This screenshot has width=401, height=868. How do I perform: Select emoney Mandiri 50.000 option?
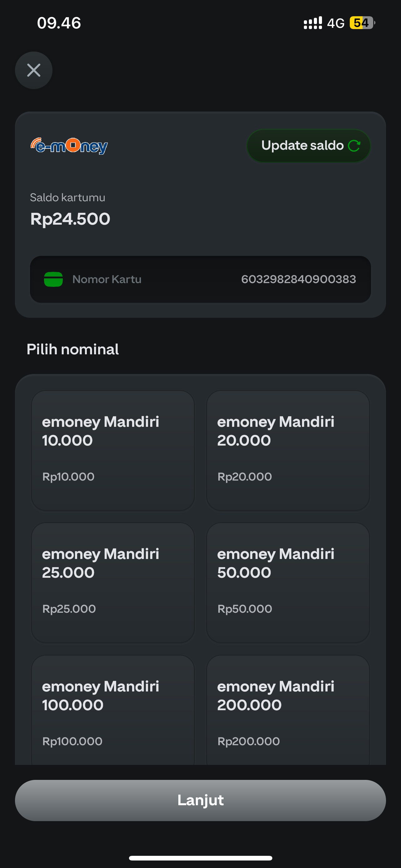pos(288,583)
